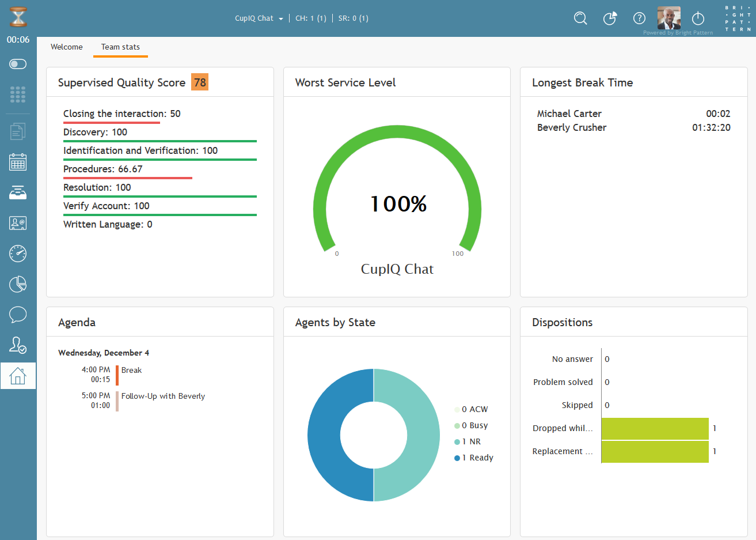Screen dimensions: 756x540
Task: Click the search magnifier icon in header
Action: click(x=580, y=18)
